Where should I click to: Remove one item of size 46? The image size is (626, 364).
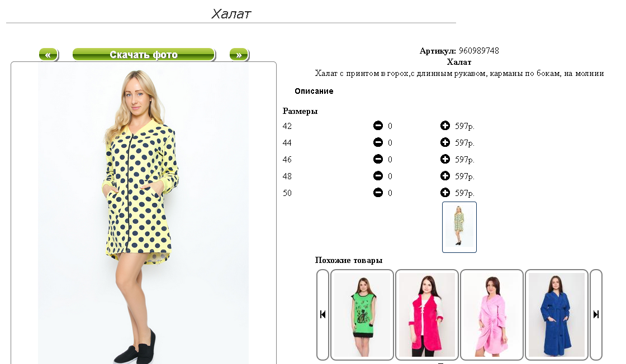click(378, 159)
